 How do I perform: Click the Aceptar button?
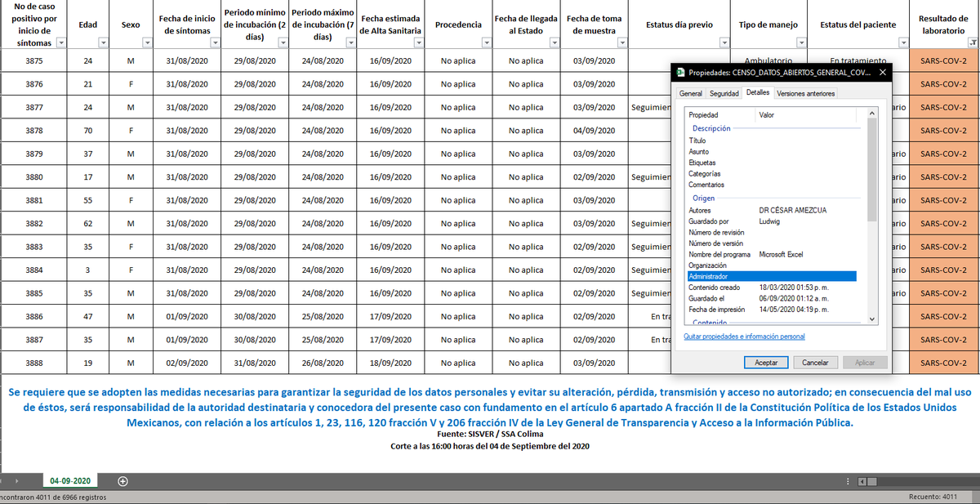[766, 362]
